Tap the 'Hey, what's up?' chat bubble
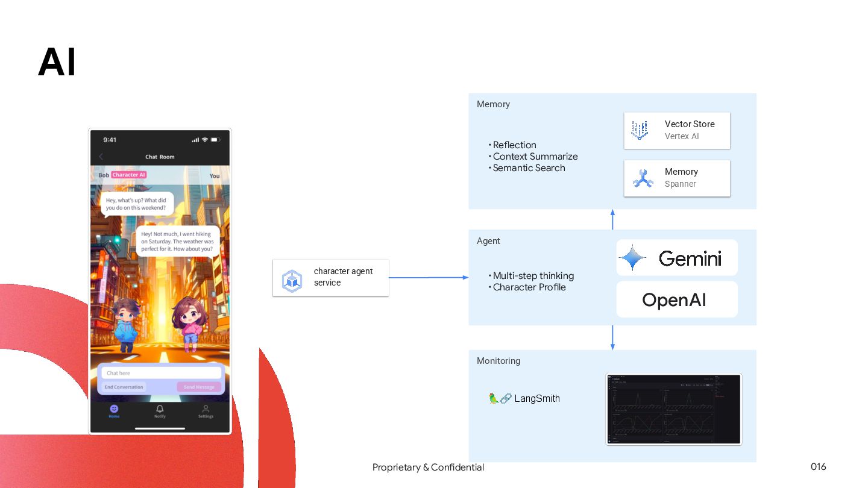Image resolution: width=868 pixels, height=488 pixels. click(137, 204)
